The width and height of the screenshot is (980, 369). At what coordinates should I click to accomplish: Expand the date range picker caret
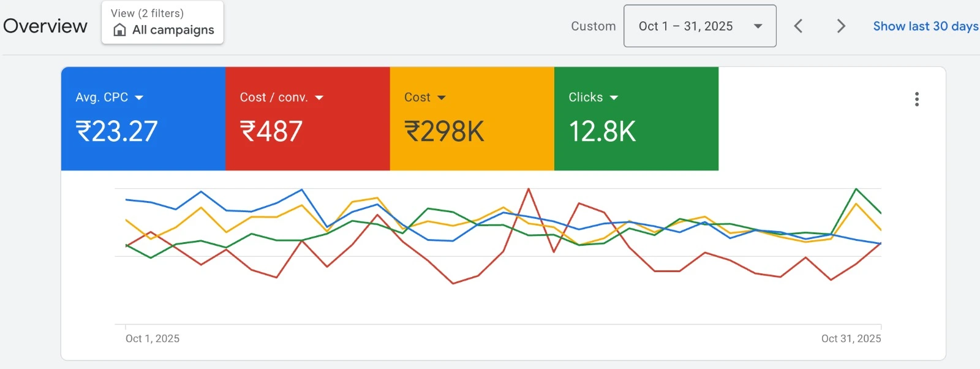point(758,26)
